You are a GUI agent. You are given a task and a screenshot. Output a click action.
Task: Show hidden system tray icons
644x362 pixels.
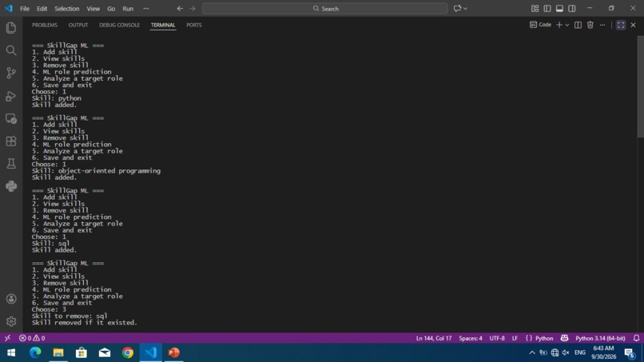(532, 352)
